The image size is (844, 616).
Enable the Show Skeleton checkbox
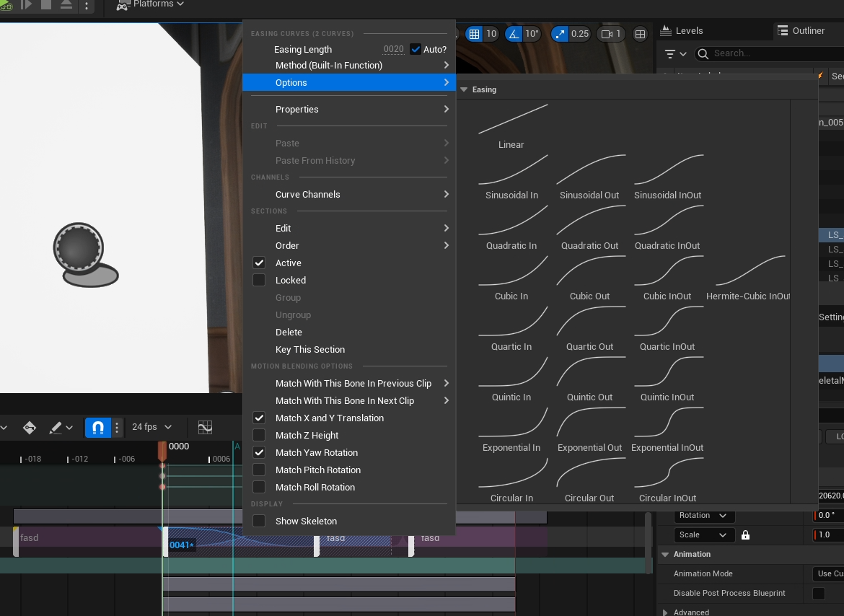pyautogui.click(x=259, y=520)
